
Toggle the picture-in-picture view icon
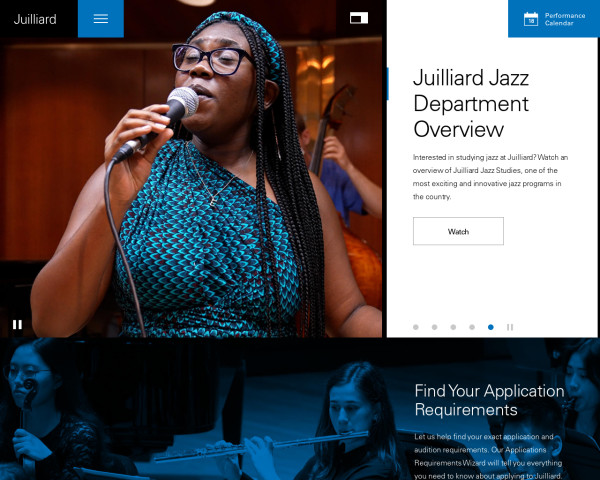tap(359, 18)
